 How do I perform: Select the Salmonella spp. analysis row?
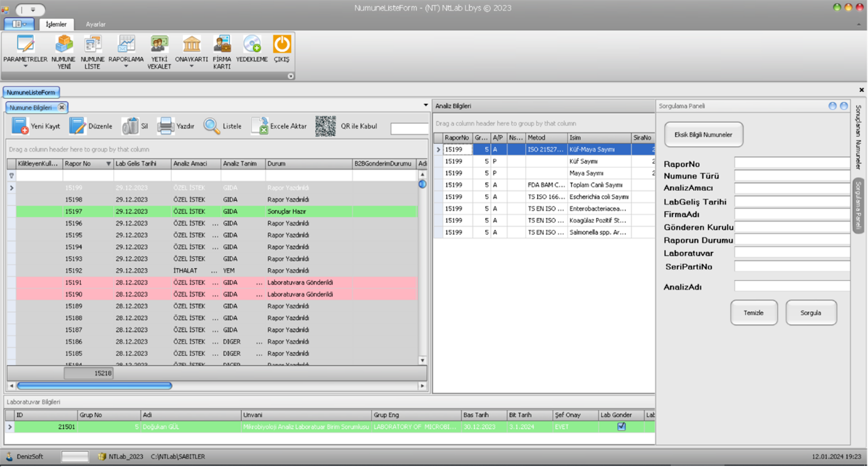(545, 232)
